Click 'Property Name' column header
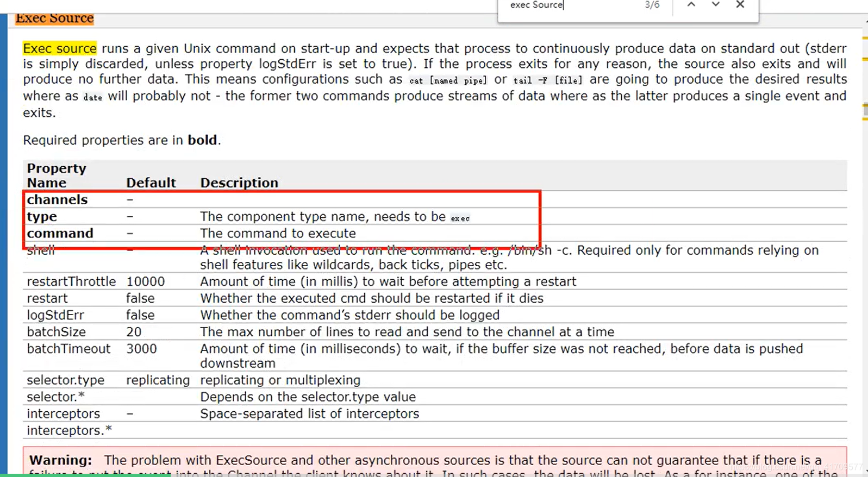Screen dimensions: 868x477 click(57, 175)
